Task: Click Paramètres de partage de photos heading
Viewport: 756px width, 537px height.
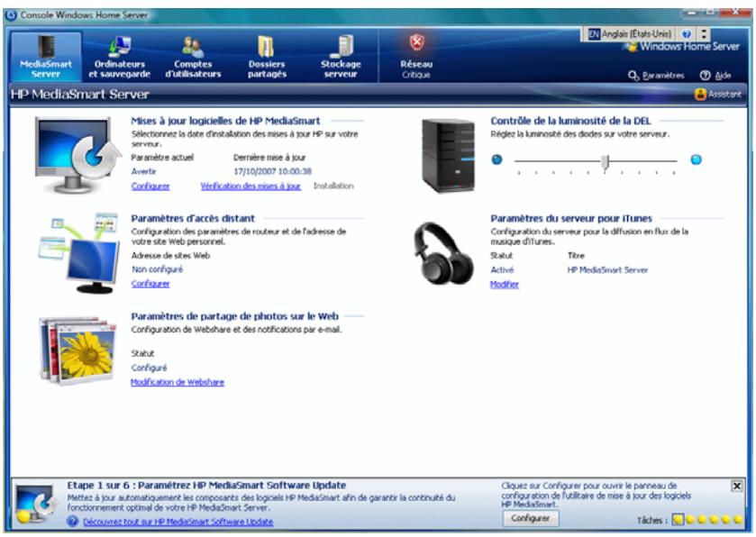Action: click(x=235, y=316)
